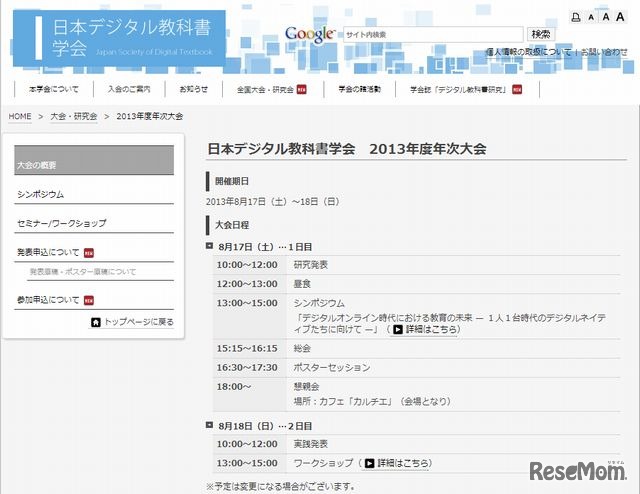This screenshot has width=640, height=494.
Task: Click the NEW badge on 学会誌 menu
Action: [517, 89]
